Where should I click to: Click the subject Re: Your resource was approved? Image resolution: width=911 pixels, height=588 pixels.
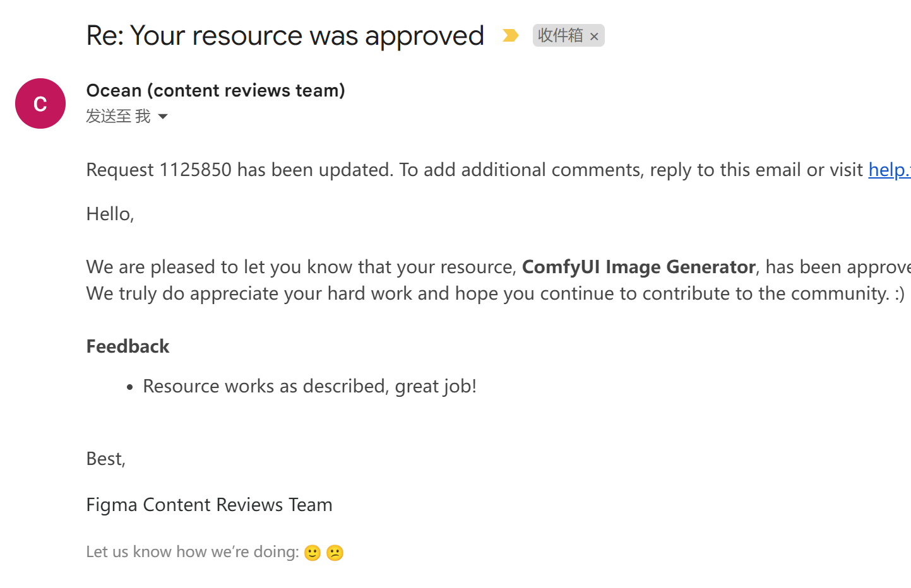click(285, 35)
